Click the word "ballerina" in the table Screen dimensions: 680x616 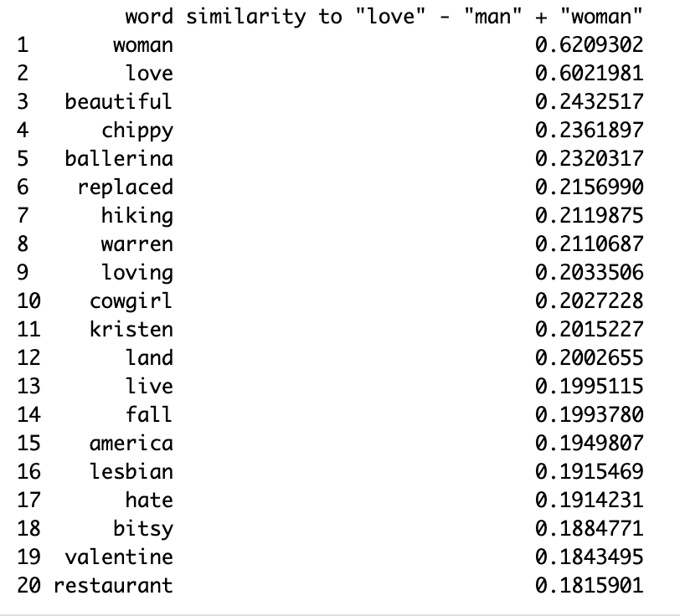point(118,159)
